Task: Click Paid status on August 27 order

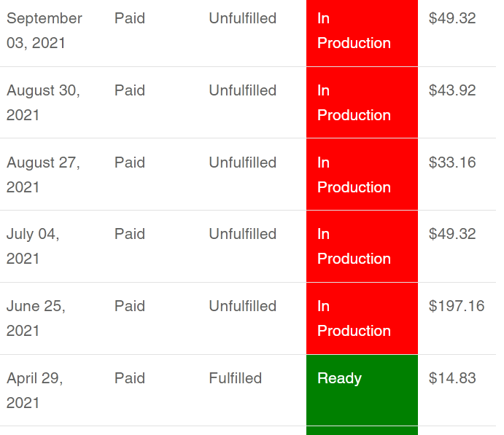Action: (x=130, y=162)
